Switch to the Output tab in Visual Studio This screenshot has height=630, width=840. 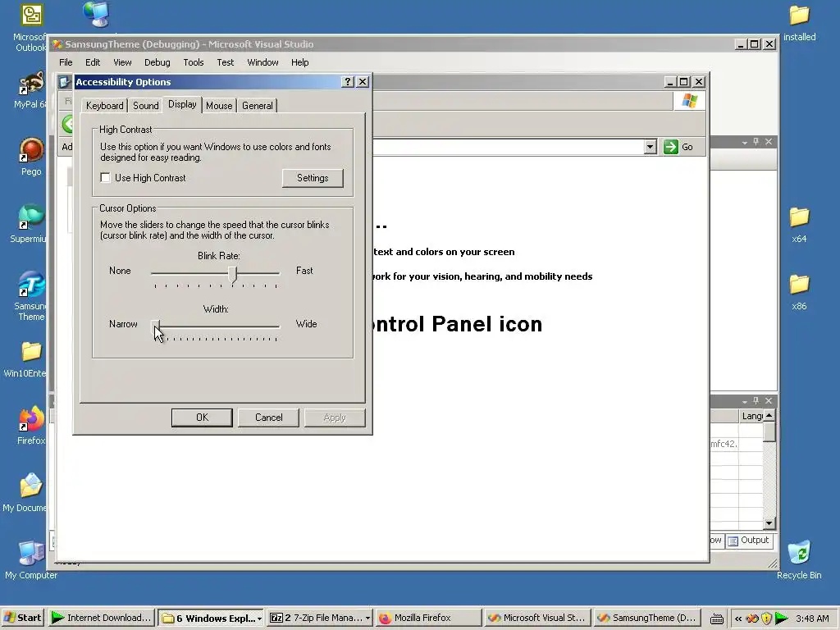click(x=749, y=541)
